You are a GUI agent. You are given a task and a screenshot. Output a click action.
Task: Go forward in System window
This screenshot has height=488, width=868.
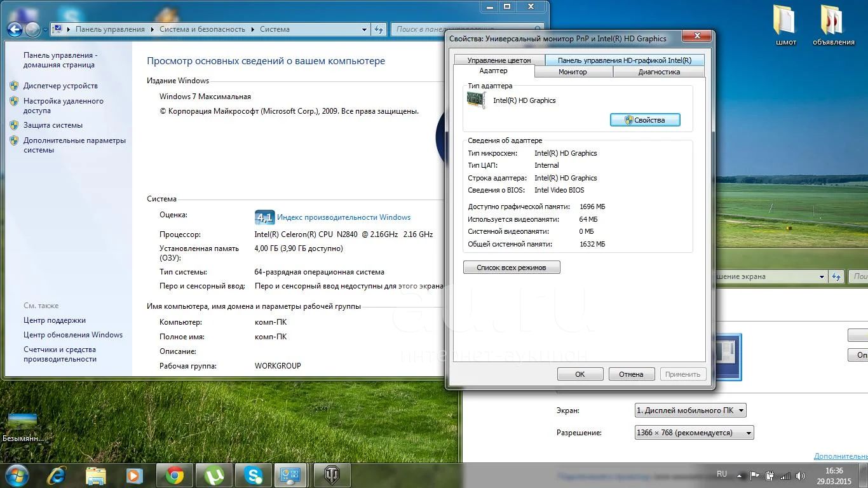[32, 29]
